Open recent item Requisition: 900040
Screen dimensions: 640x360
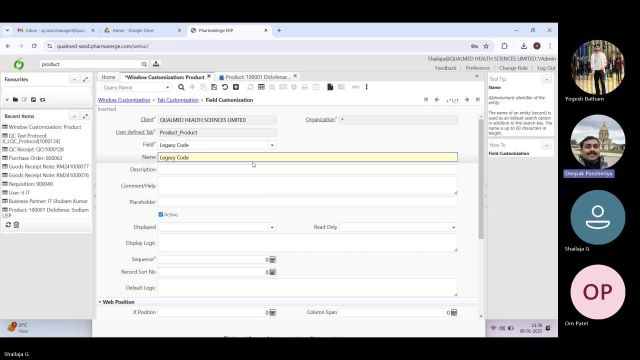coord(28,184)
